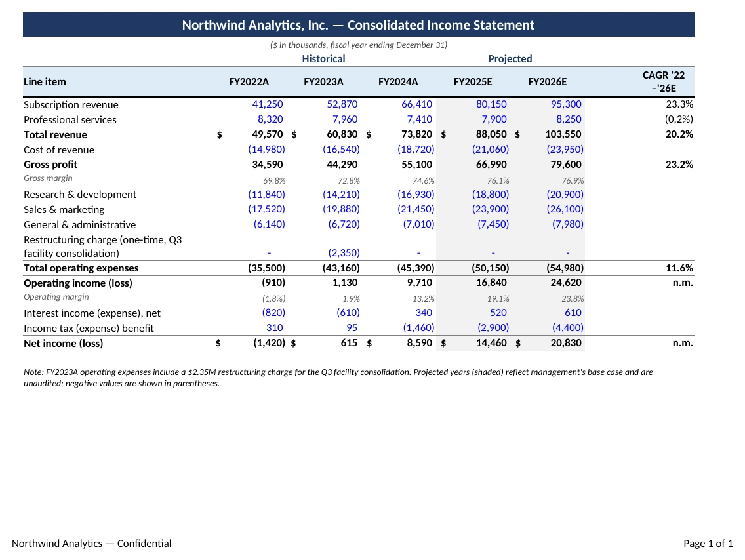The image size is (745, 560).
Task: Click the 76.9% gross margin cell
Action: point(573,180)
